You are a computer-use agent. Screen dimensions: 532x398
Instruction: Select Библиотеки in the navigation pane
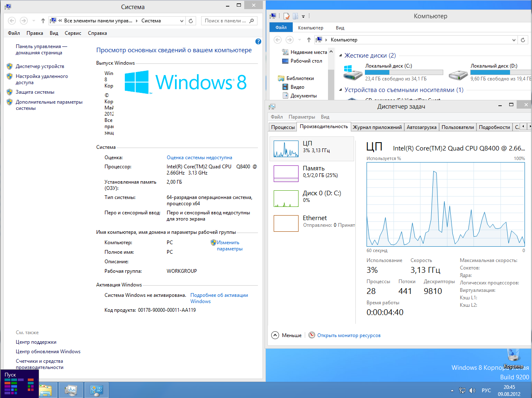click(296, 78)
